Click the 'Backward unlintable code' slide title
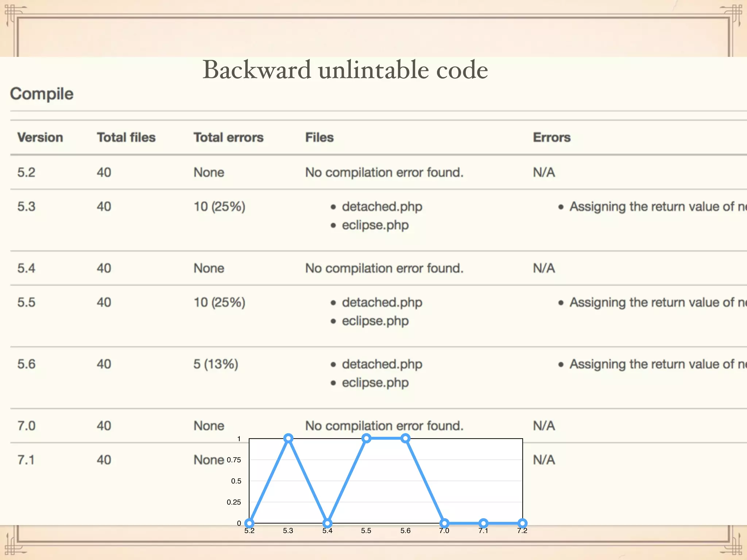This screenshot has height=560, width=747. [x=345, y=69]
